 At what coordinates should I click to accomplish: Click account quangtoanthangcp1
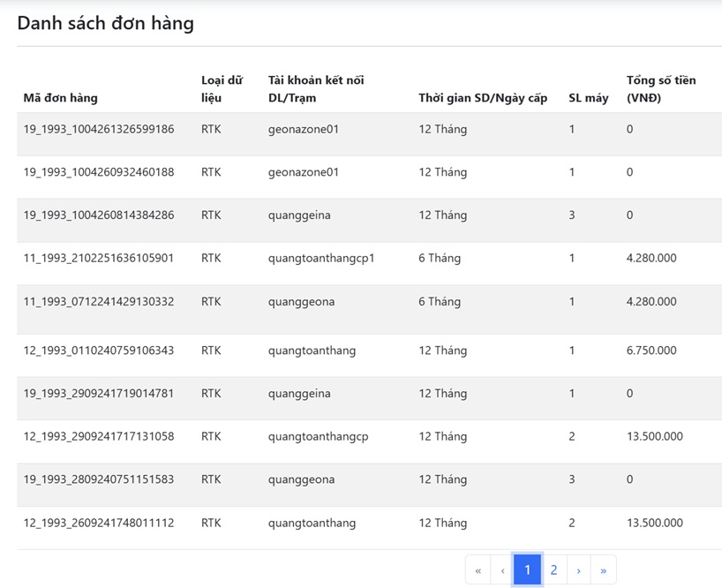[321, 259]
